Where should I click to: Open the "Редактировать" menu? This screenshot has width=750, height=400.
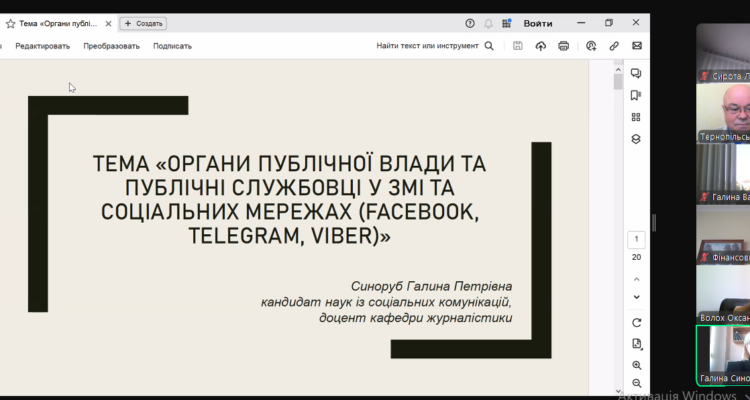tap(43, 46)
